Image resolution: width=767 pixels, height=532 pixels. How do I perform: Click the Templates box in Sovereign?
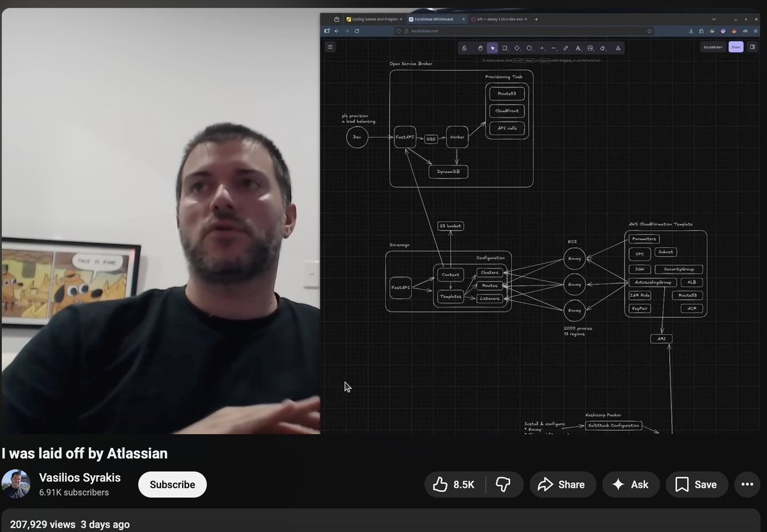pyautogui.click(x=451, y=296)
